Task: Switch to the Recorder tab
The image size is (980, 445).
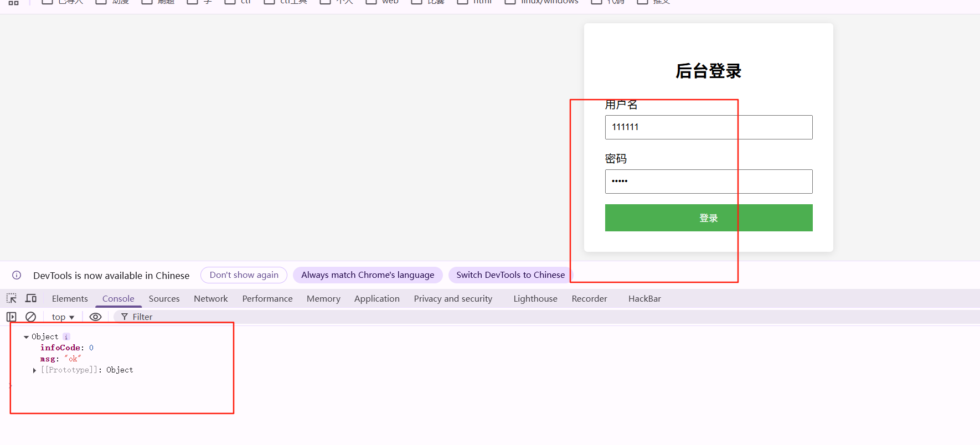Action: tap(590, 298)
